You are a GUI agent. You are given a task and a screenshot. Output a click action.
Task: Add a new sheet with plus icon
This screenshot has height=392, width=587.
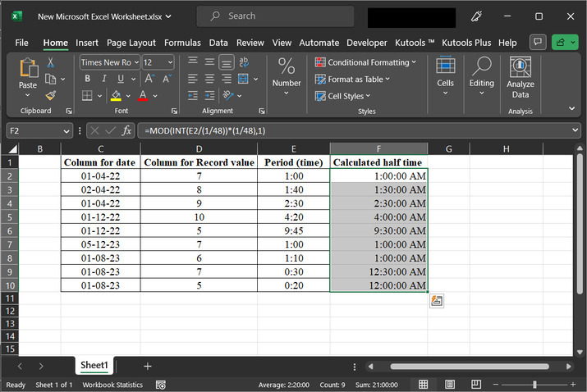148,366
